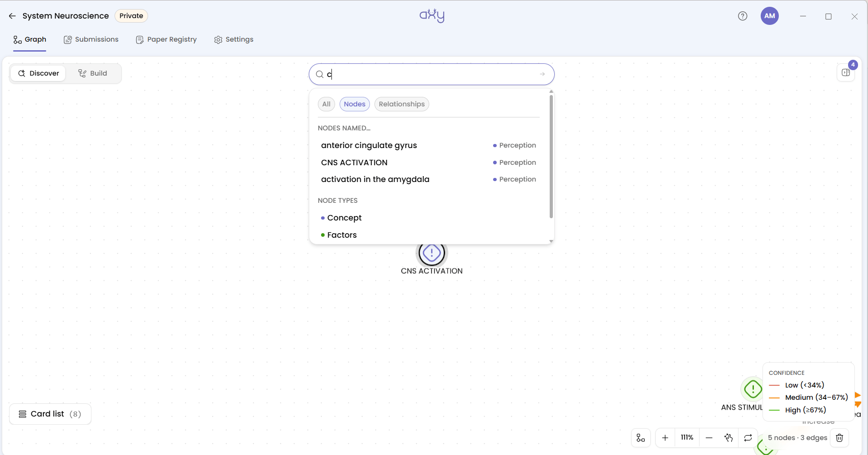Open the side panel icon with badge 4

point(846,72)
